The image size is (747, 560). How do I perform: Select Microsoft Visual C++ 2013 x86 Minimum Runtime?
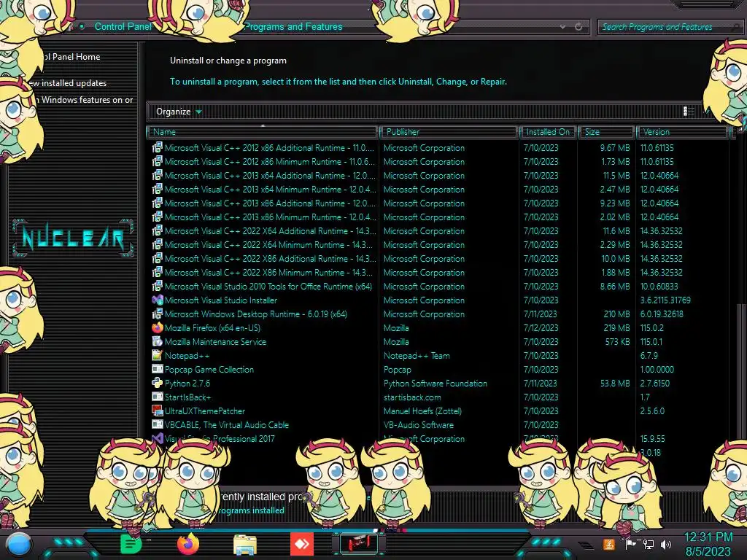coord(270,217)
